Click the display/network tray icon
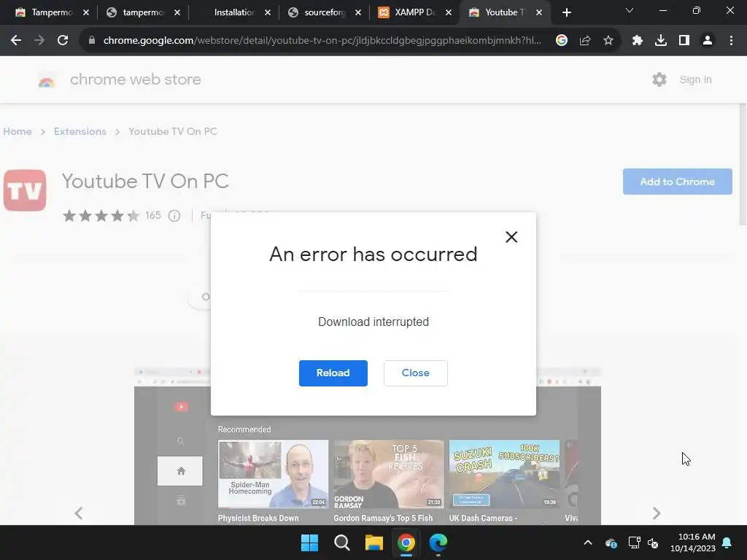The width and height of the screenshot is (747, 560). pyautogui.click(x=634, y=542)
